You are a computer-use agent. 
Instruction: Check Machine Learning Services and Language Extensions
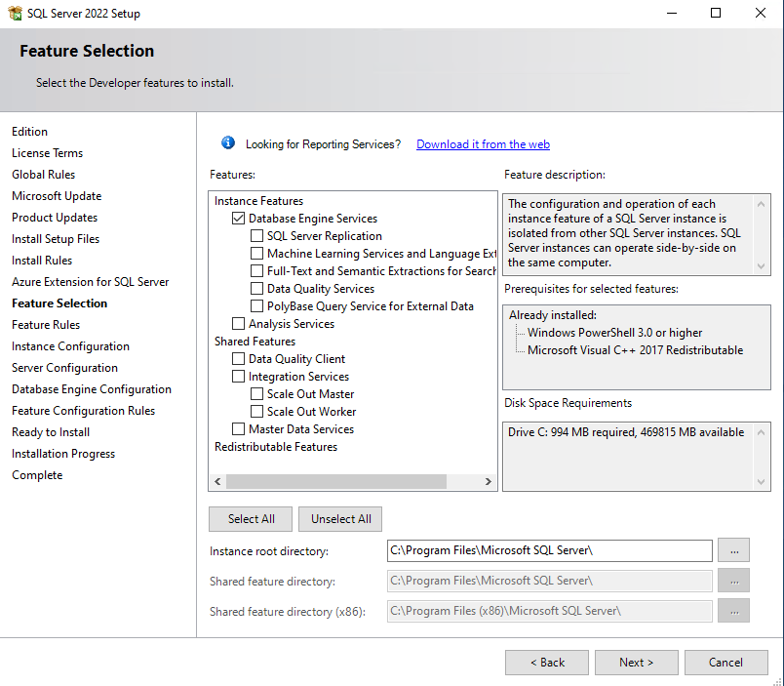click(256, 253)
